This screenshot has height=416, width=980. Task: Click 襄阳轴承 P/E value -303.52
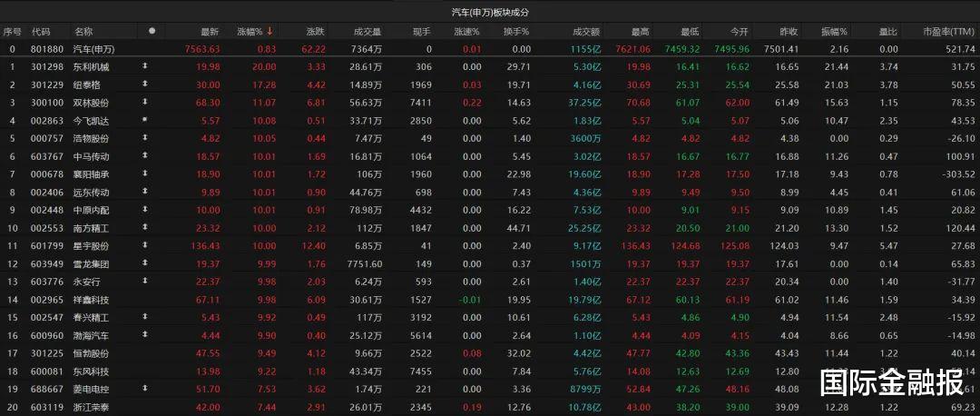point(959,173)
